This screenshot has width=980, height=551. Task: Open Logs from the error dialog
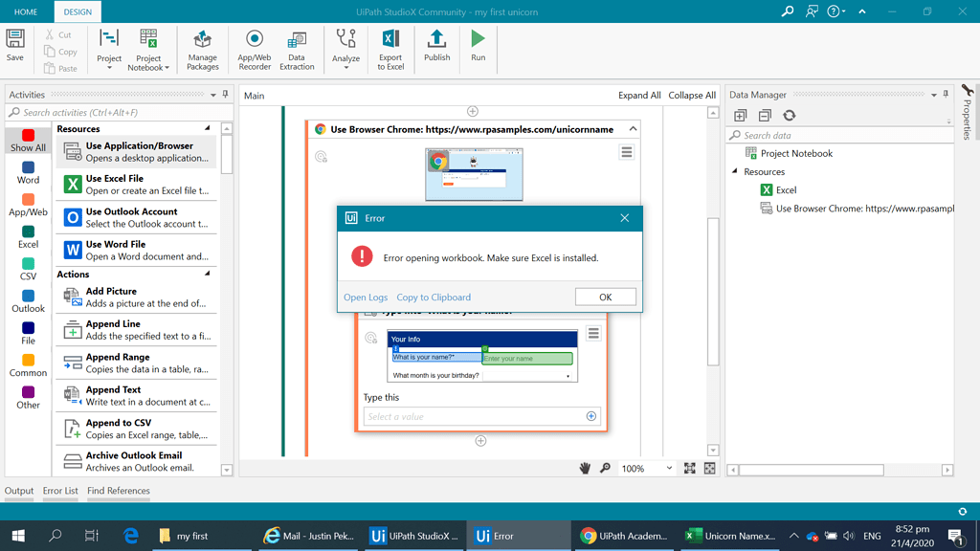(x=365, y=297)
